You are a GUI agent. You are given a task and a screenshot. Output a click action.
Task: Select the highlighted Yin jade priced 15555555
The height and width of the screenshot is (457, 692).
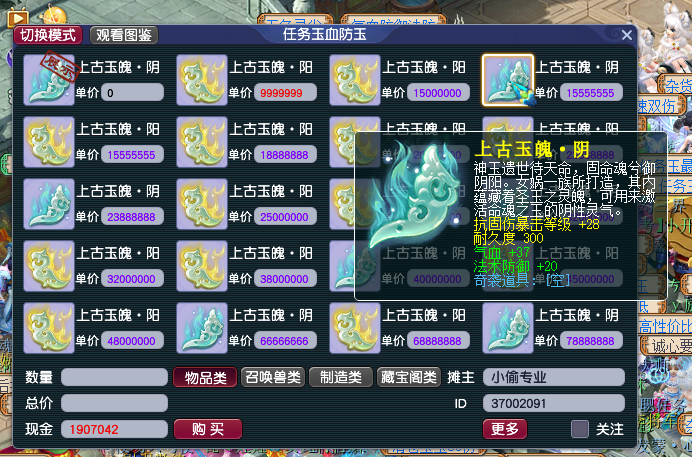coord(508,80)
